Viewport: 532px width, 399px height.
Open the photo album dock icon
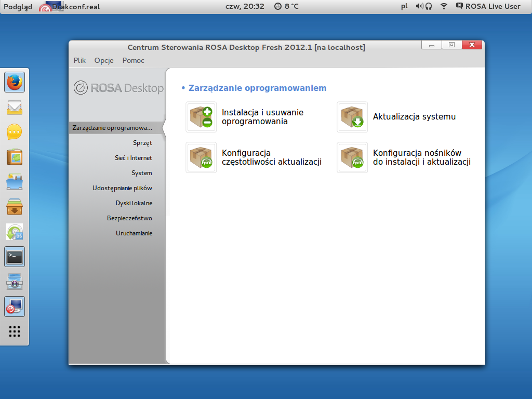point(15,157)
